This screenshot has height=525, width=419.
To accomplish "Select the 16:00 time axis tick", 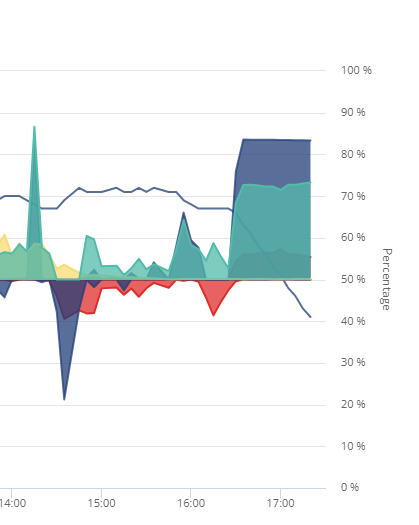I will coord(191,503).
